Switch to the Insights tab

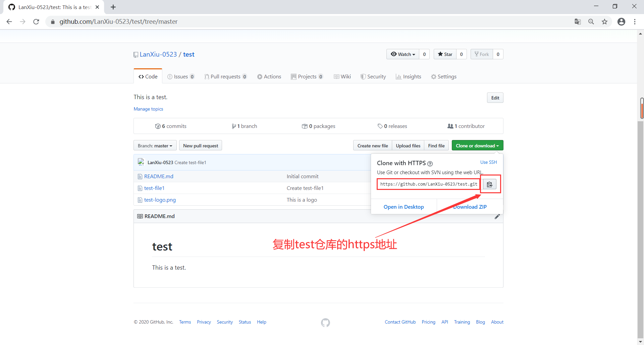[408, 76]
